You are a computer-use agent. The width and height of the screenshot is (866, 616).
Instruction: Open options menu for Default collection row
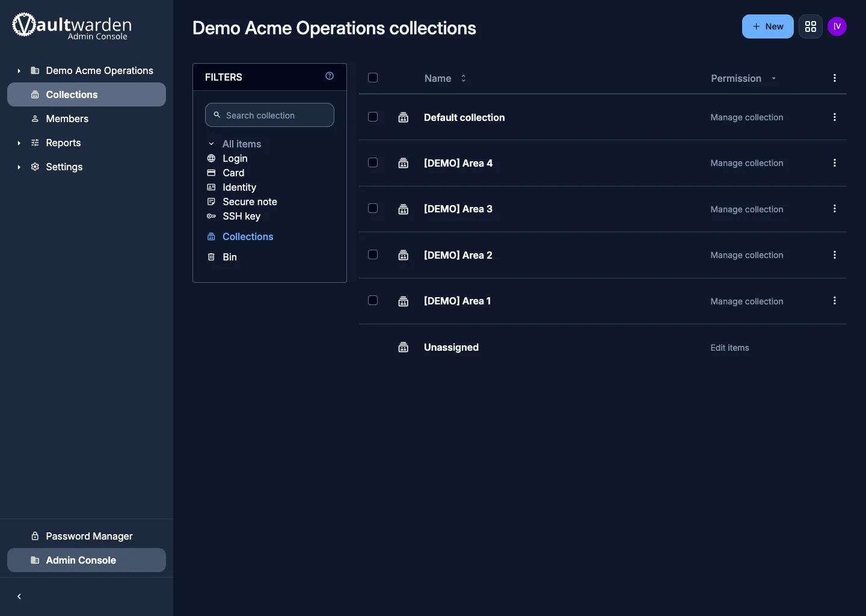coord(835,117)
